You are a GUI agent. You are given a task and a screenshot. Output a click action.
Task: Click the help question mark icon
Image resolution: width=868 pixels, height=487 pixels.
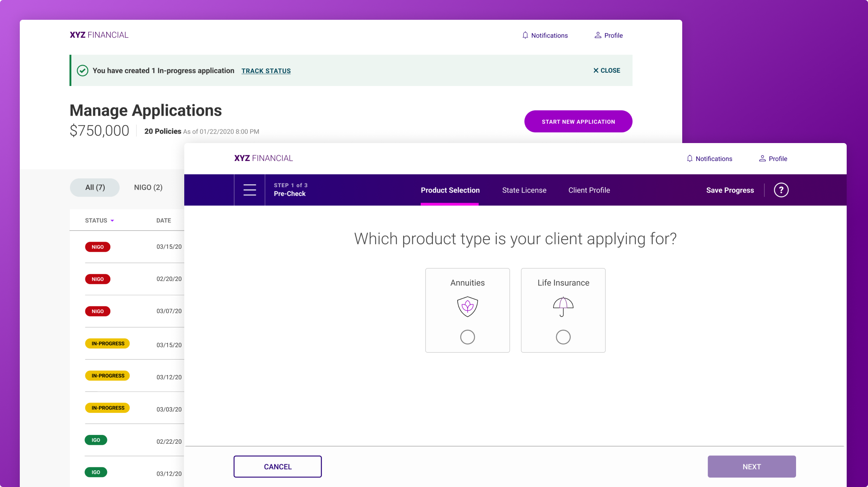[781, 190]
